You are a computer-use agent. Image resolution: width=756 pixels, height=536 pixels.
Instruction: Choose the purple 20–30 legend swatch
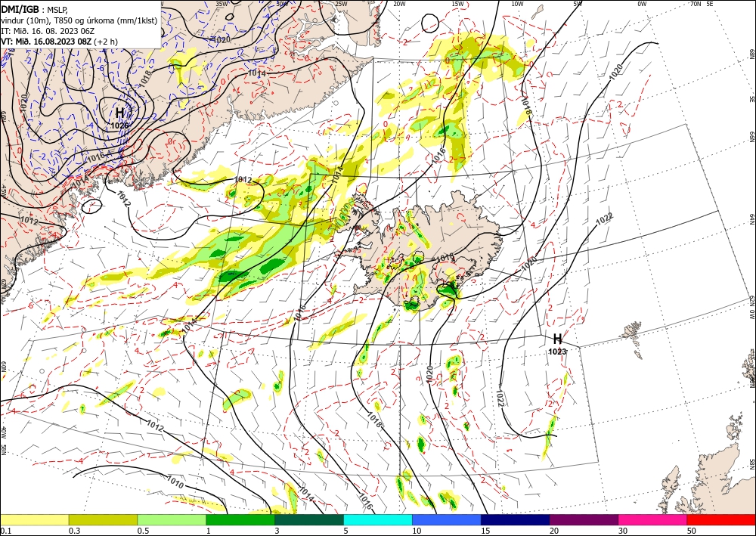(584, 519)
